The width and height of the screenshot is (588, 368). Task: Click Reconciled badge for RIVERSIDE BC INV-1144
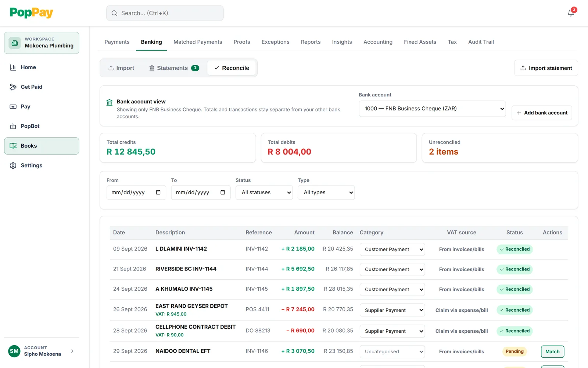514,269
